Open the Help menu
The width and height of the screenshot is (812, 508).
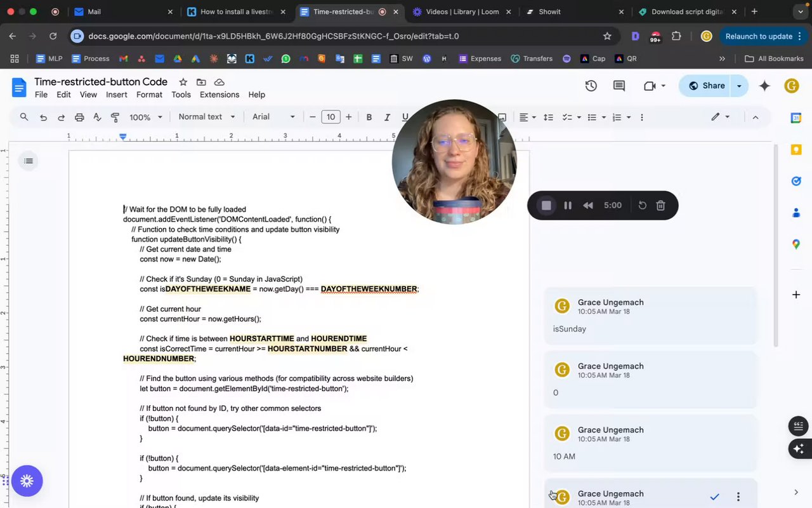(x=257, y=95)
